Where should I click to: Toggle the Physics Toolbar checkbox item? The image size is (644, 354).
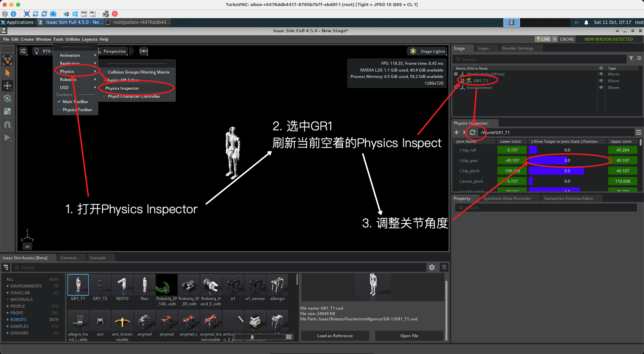pos(77,110)
